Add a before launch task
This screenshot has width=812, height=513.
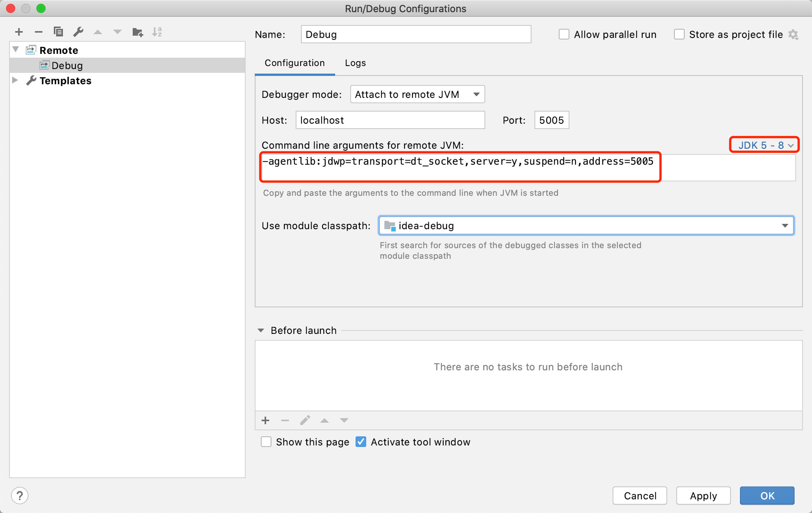tap(265, 420)
